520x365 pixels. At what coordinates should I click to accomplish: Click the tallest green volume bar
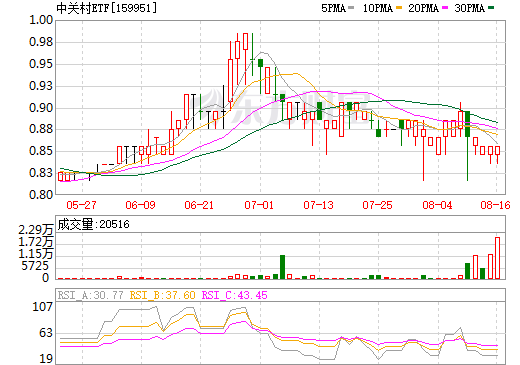click(x=282, y=267)
